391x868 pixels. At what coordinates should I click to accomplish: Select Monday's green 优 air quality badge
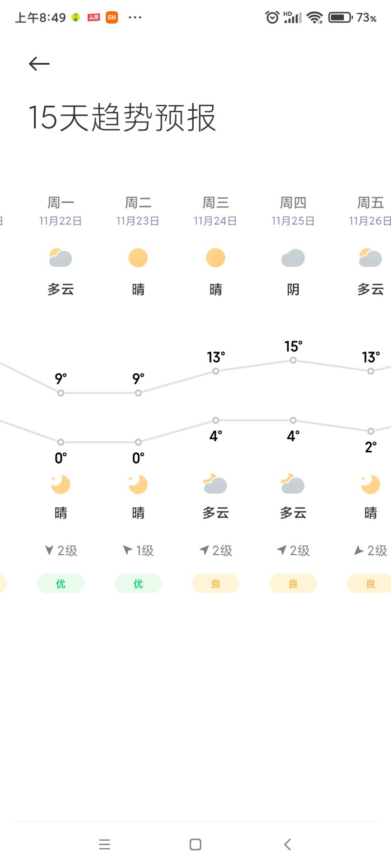[61, 584]
